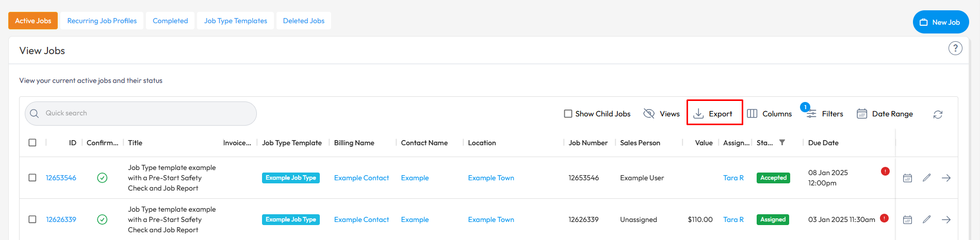
Task: Sort by the Job Number column header
Action: click(x=588, y=143)
